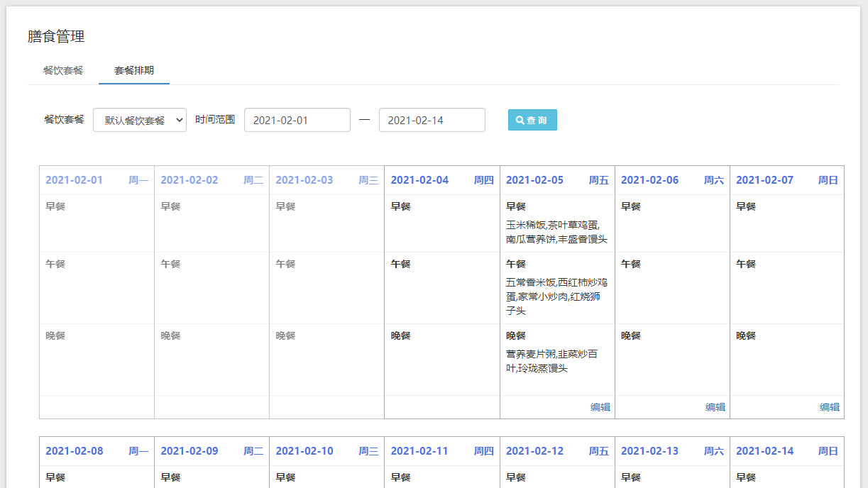Click the start date field 2021-02-01

coord(297,120)
